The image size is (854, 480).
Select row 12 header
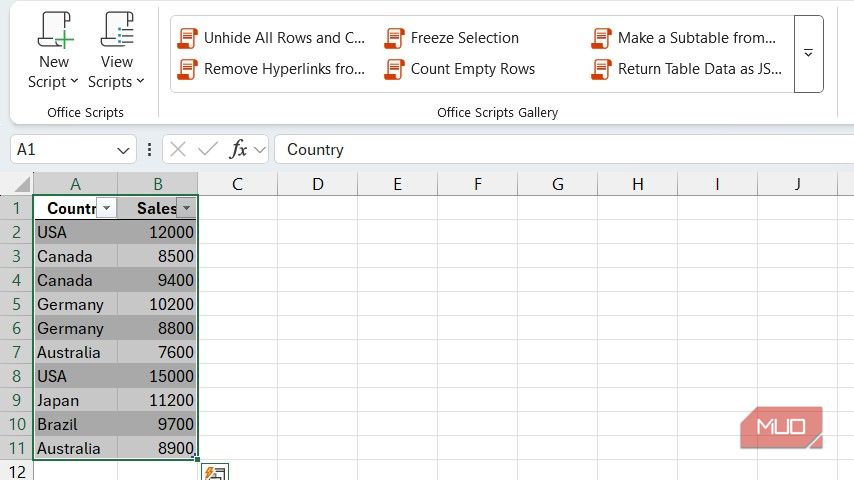16,471
